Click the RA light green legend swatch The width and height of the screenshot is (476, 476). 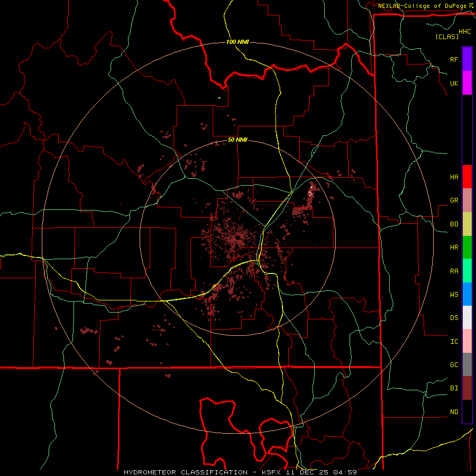pyautogui.click(x=467, y=271)
